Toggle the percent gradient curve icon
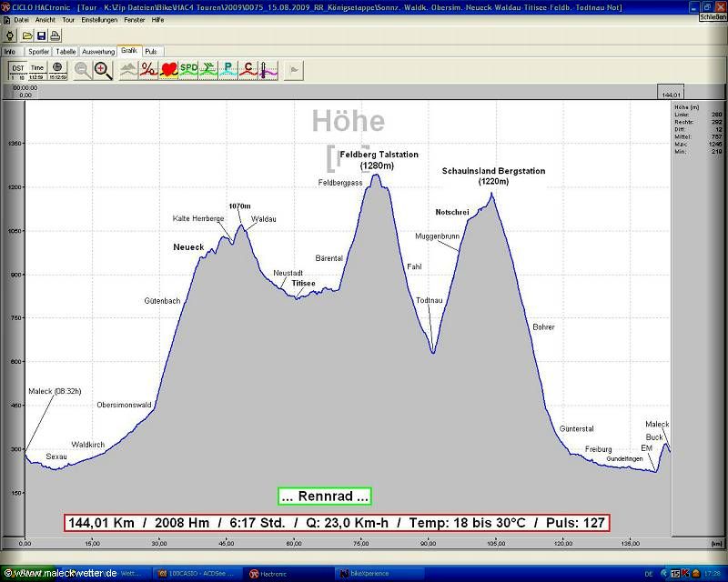 [148, 69]
